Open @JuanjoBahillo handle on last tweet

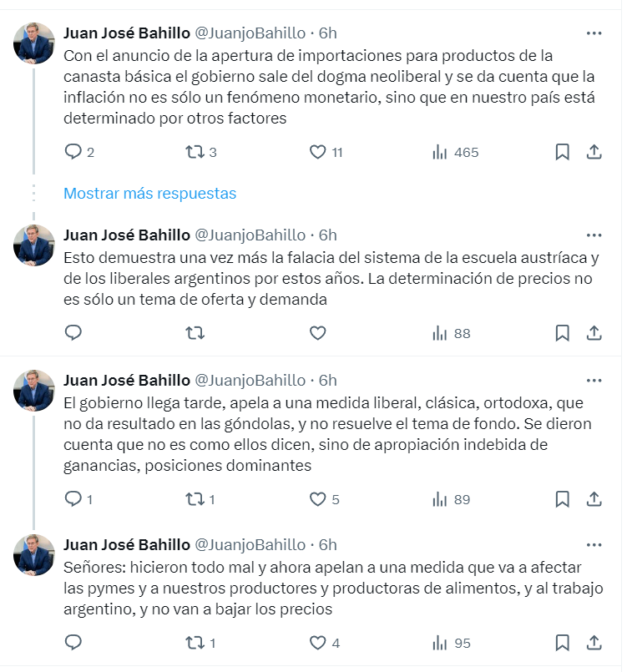pyautogui.click(x=250, y=545)
